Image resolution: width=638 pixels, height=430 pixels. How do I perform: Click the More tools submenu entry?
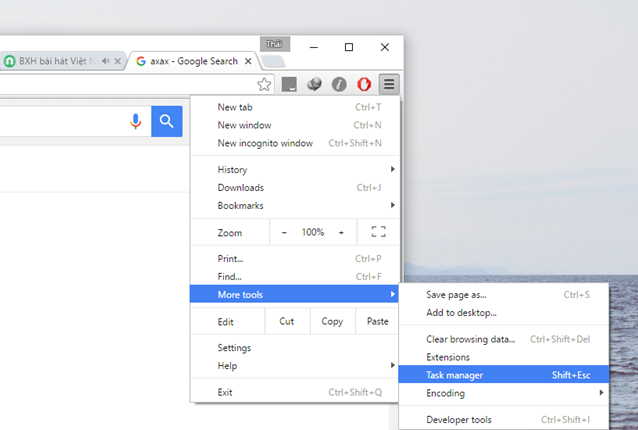click(294, 294)
